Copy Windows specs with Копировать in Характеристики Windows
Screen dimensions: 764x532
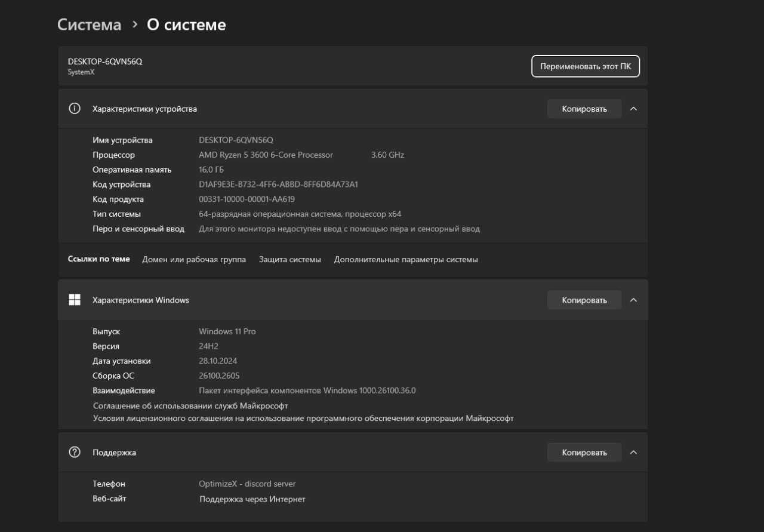584,300
